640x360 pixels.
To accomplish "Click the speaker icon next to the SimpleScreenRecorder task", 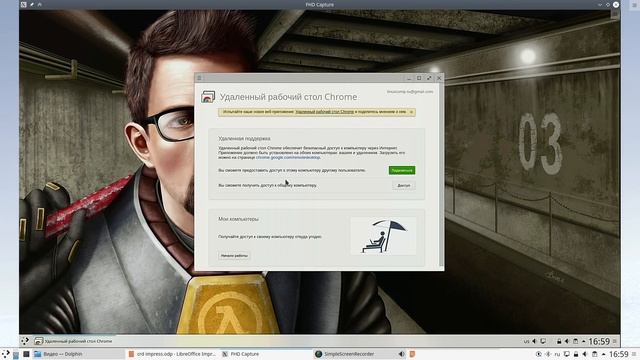I will pyautogui.click(x=402, y=354).
